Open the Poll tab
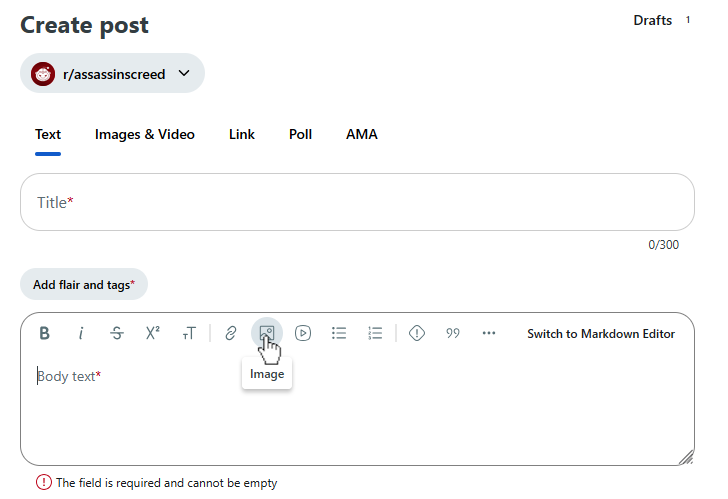This screenshot has height=499, width=728. click(x=300, y=135)
